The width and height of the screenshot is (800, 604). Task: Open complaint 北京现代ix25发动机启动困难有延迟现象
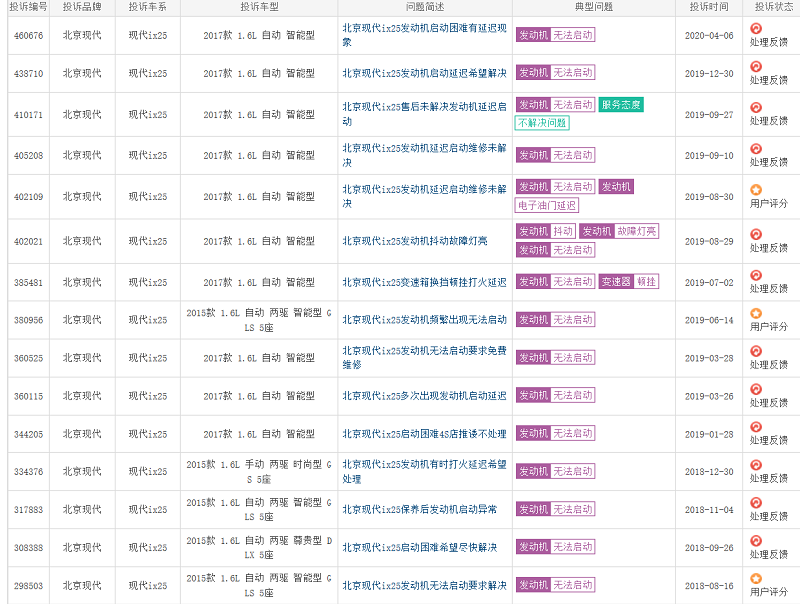pyautogui.click(x=424, y=35)
